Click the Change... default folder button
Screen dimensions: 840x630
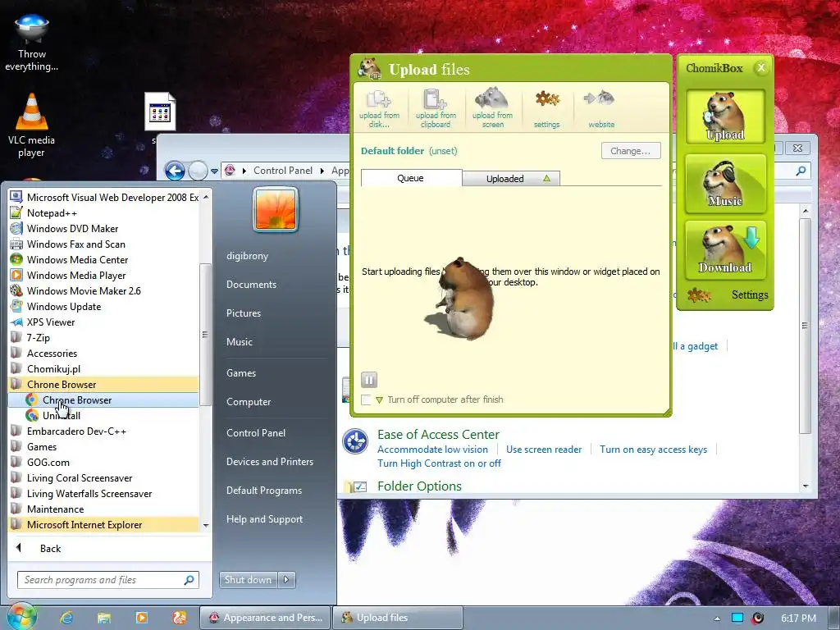(631, 151)
